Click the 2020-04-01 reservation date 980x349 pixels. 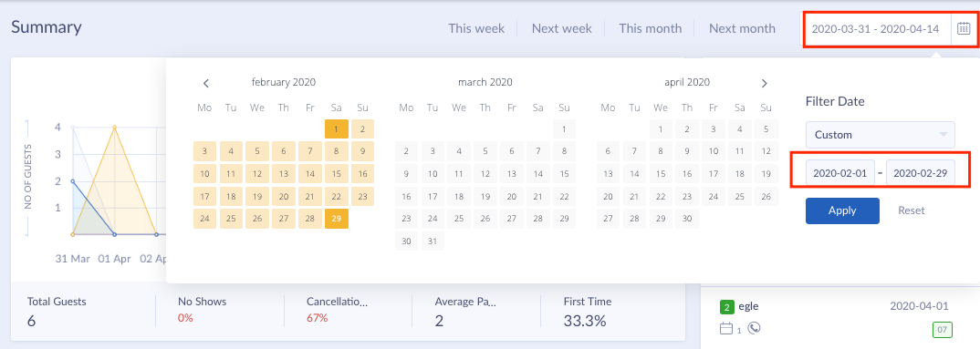coord(919,306)
